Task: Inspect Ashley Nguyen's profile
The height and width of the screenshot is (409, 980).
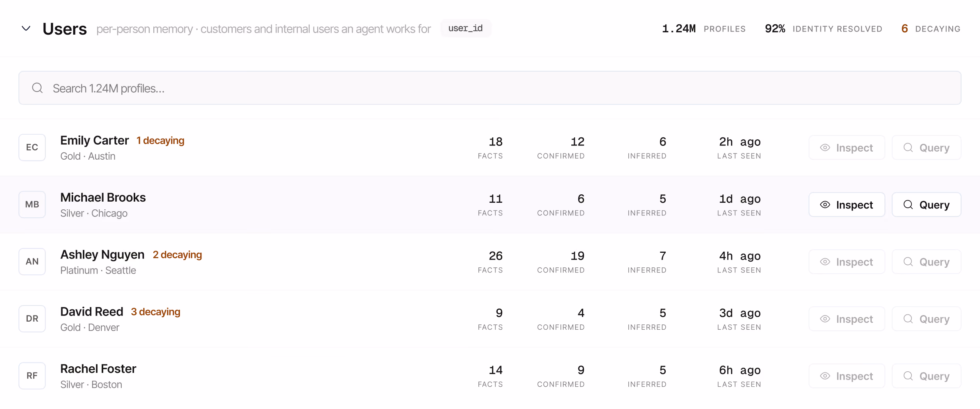Action: point(847,262)
